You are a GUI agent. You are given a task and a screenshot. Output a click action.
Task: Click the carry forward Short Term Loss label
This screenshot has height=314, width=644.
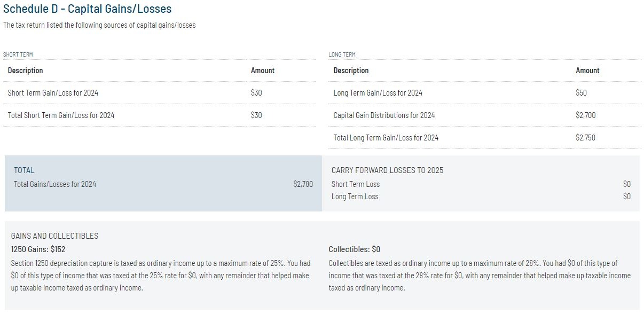[355, 184]
